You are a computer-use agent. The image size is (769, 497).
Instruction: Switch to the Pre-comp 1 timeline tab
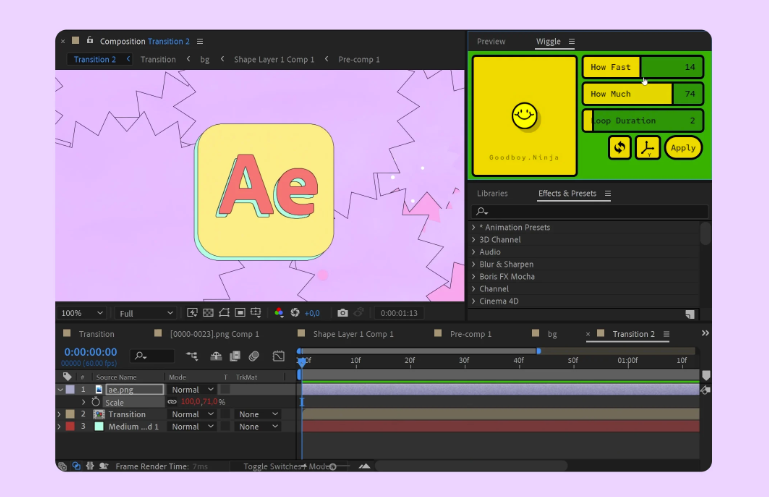pos(470,334)
